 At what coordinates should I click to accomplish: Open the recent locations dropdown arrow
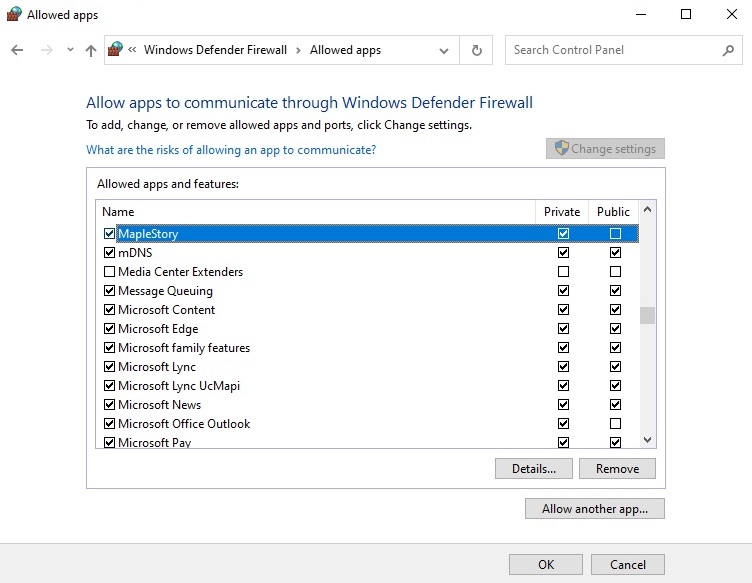tap(70, 49)
